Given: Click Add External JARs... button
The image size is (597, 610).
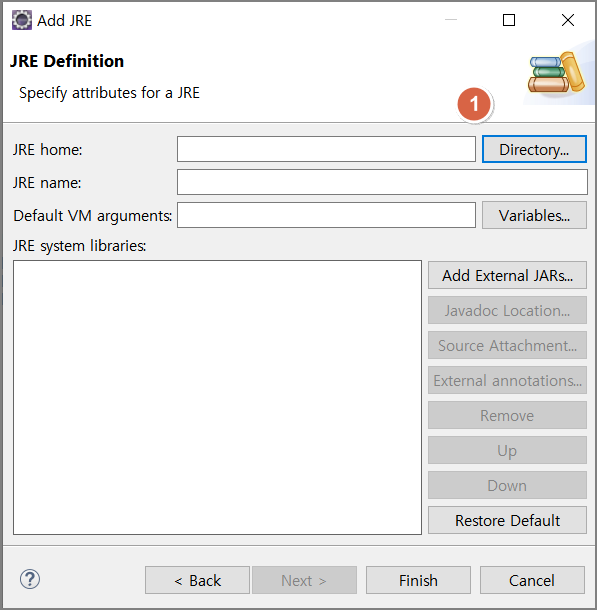Looking at the screenshot, I should [507, 275].
